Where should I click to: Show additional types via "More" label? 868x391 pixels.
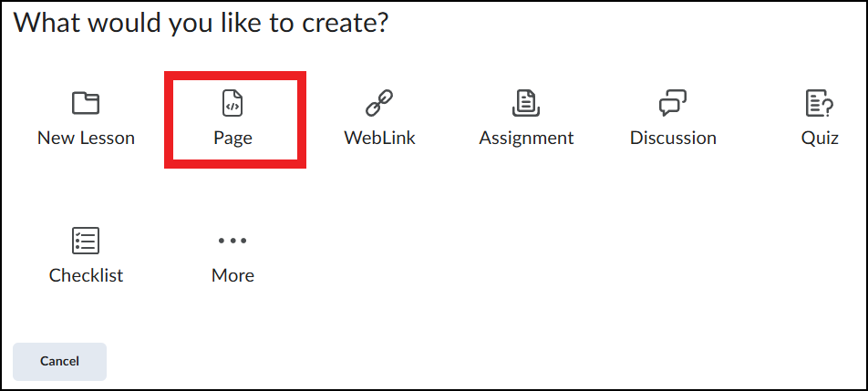point(232,275)
